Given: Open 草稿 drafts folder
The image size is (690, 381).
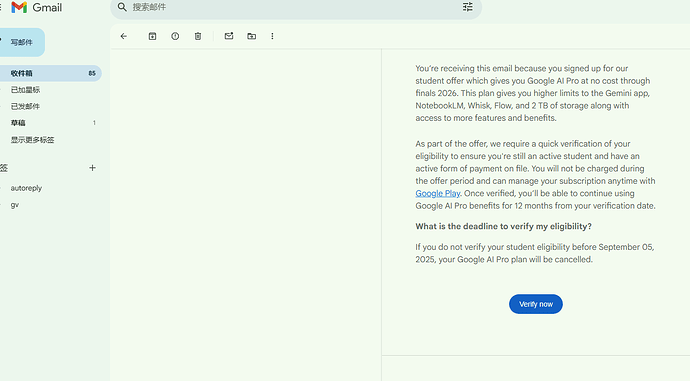Looking at the screenshot, I should coord(18,123).
